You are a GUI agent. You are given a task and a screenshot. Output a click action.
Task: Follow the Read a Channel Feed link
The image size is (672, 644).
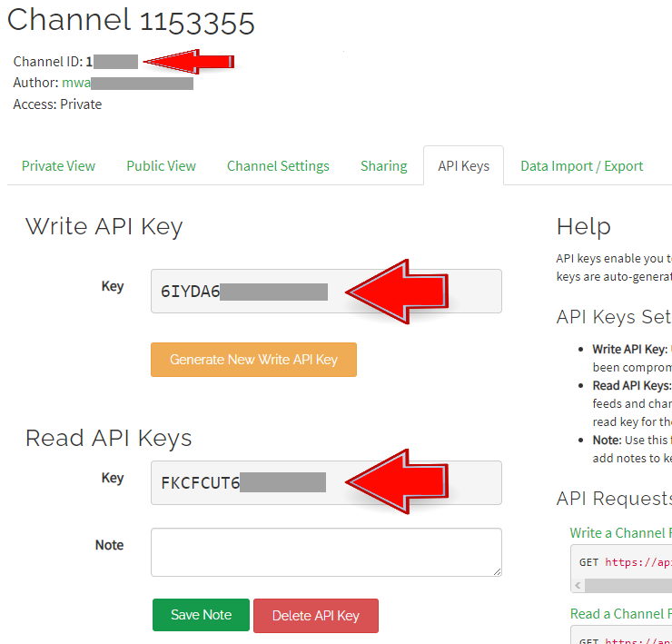tap(620, 613)
